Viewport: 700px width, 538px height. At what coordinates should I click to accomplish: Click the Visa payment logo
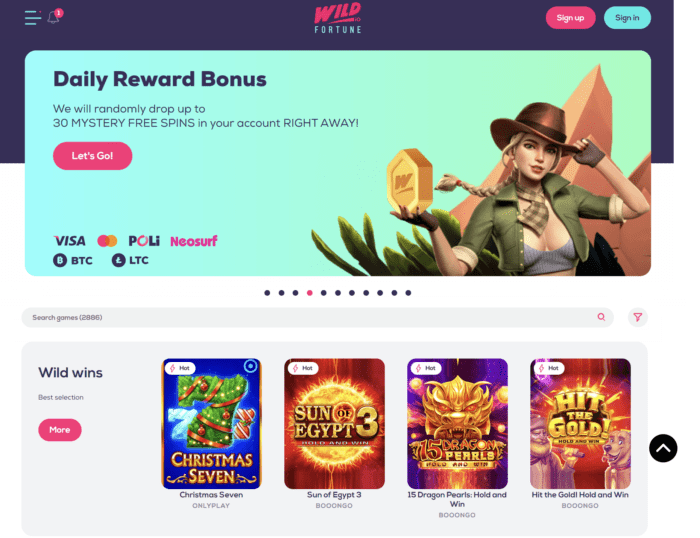(70, 241)
